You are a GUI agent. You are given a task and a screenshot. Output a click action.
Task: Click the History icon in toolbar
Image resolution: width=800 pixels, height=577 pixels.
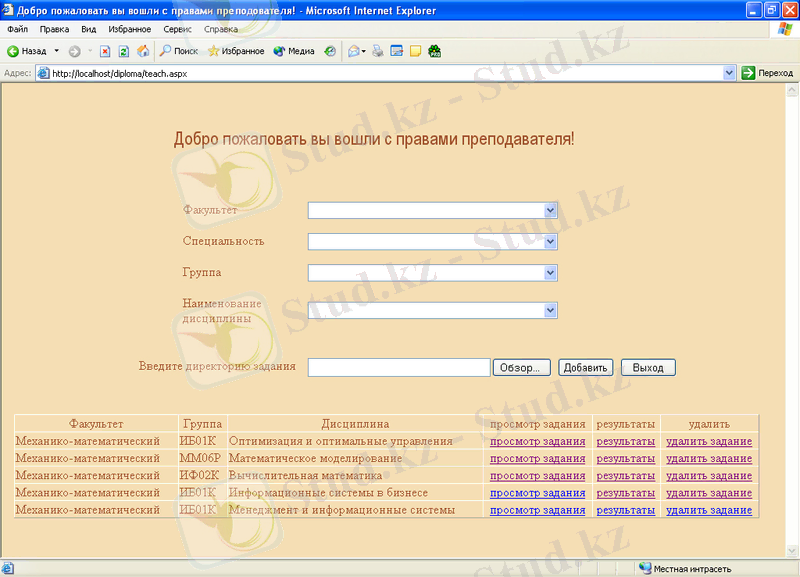330,51
